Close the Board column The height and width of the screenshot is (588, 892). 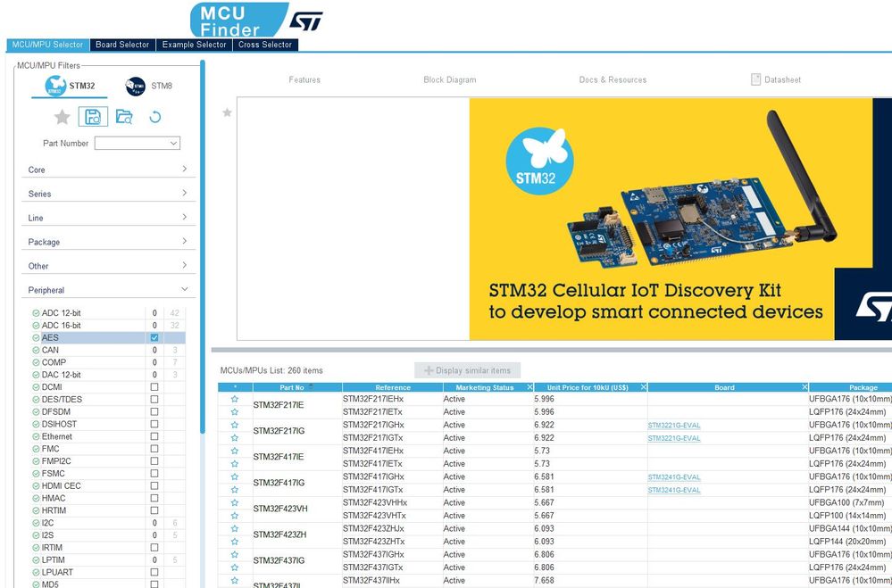coord(804,387)
